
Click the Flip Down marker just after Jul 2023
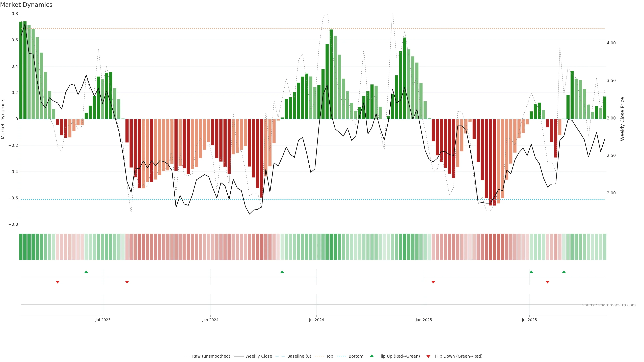click(127, 282)
